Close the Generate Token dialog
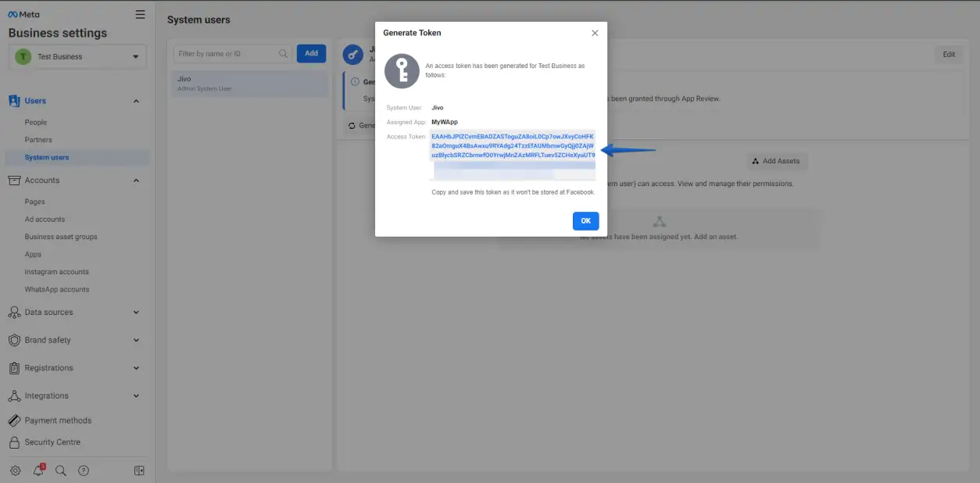Viewport: 980px width, 483px height. [x=595, y=33]
